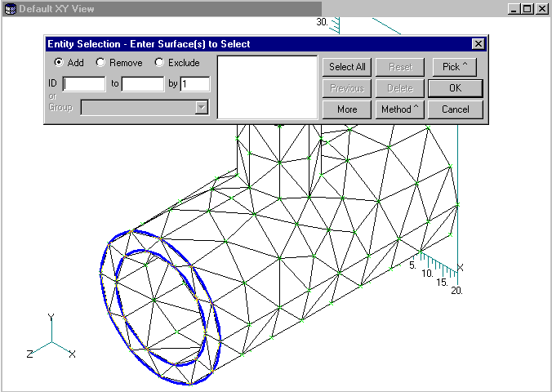Click the '15.' ruler label

[442, 282]
